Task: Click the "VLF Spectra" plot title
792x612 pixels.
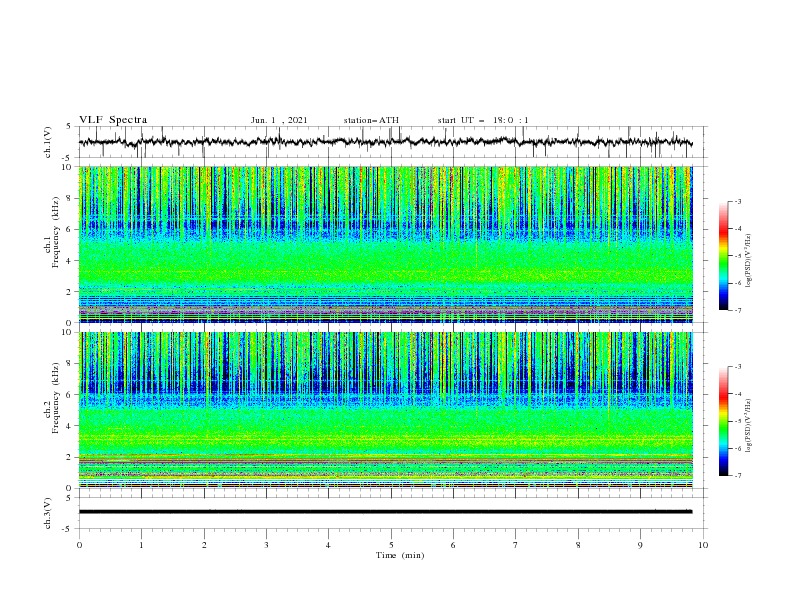Action: click(113, 120)
